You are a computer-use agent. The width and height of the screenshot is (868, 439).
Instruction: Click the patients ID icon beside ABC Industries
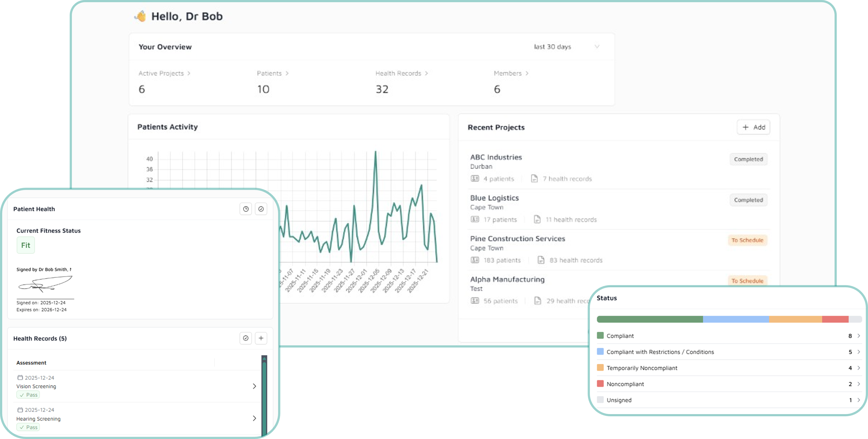(x=475, y=178)
